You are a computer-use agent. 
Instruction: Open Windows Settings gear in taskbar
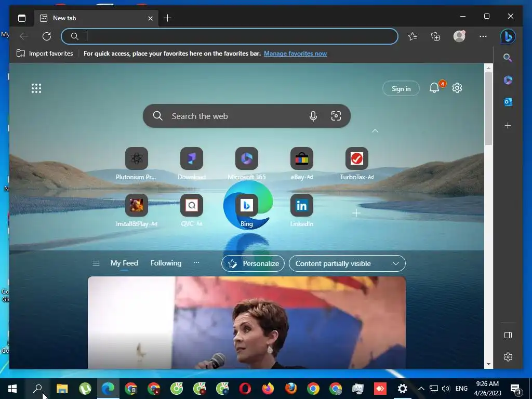pos(403,389)
